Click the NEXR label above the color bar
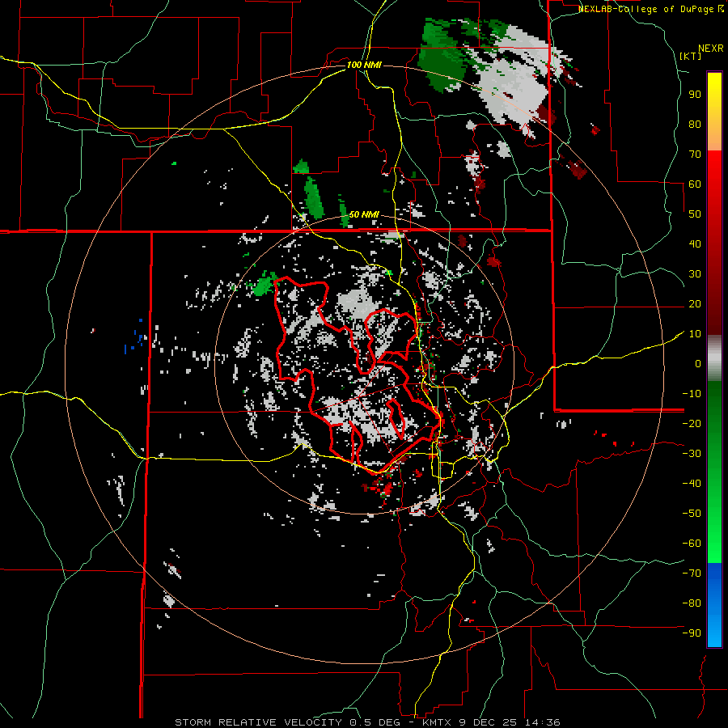 point(711,49)
